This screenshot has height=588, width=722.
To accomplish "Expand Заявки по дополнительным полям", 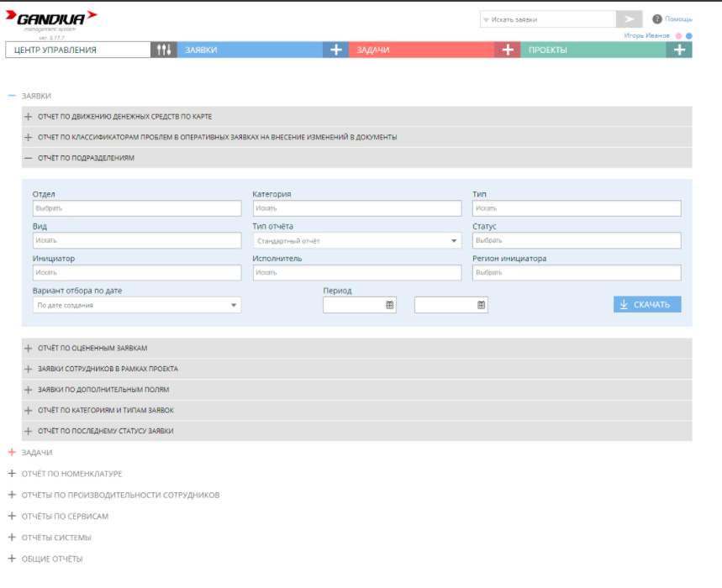I will point(357,390).
